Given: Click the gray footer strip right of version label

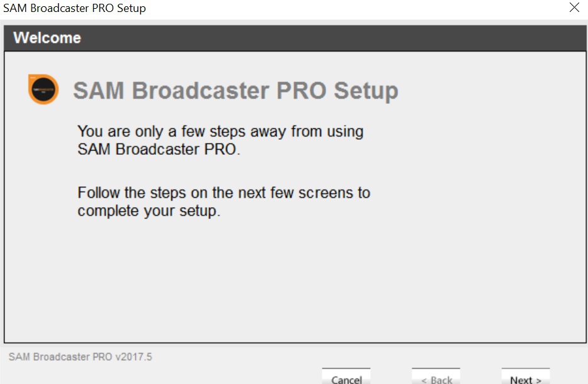Looking at the screenshot, I should (x=368, y=357).
